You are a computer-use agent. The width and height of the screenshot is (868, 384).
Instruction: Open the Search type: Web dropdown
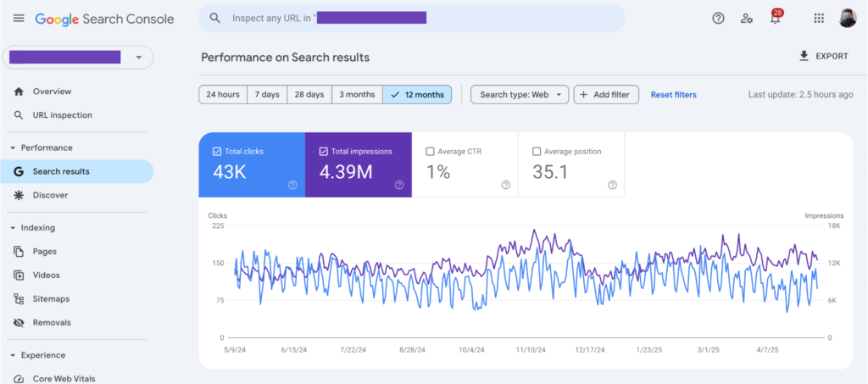(x=520, y=95)
